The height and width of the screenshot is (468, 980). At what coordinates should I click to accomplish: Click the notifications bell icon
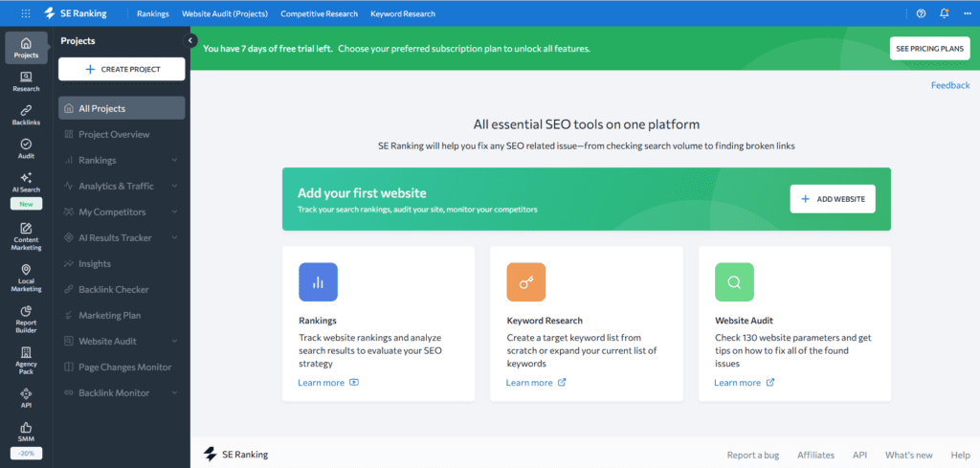[x=945, y=13]
